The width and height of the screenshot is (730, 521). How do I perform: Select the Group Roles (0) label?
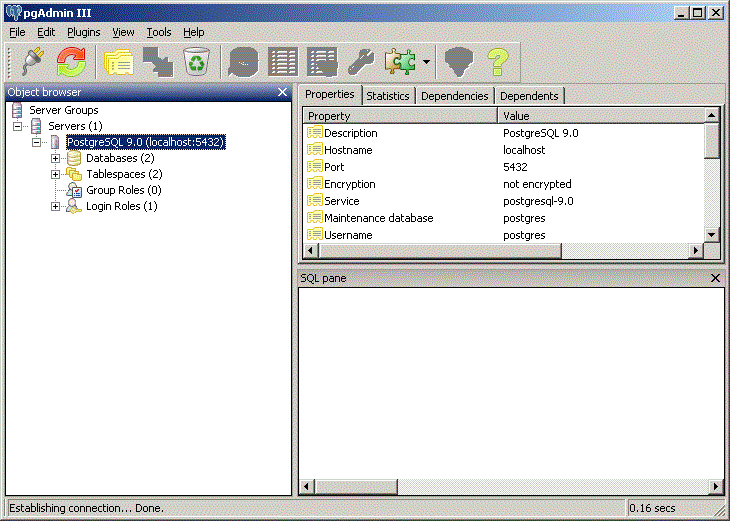(x=124, y=190)
